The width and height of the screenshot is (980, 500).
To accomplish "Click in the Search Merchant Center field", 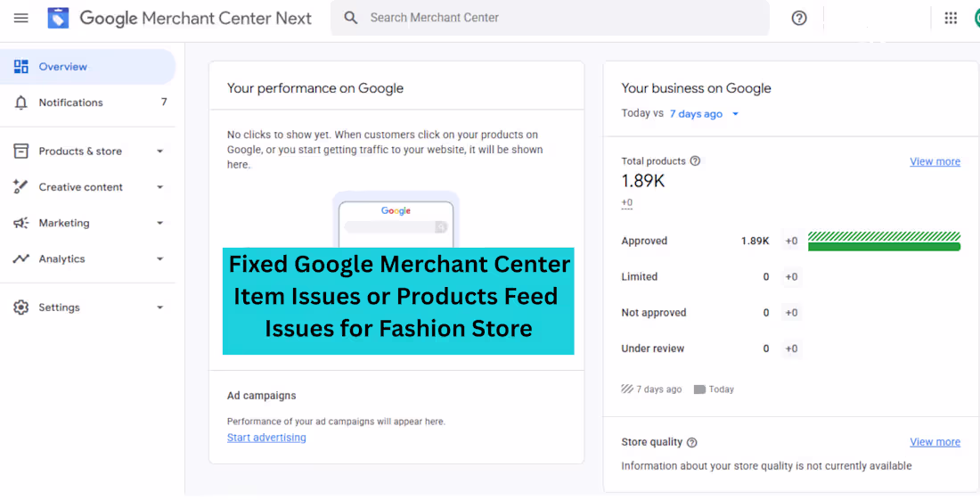I will pos(550,18).
